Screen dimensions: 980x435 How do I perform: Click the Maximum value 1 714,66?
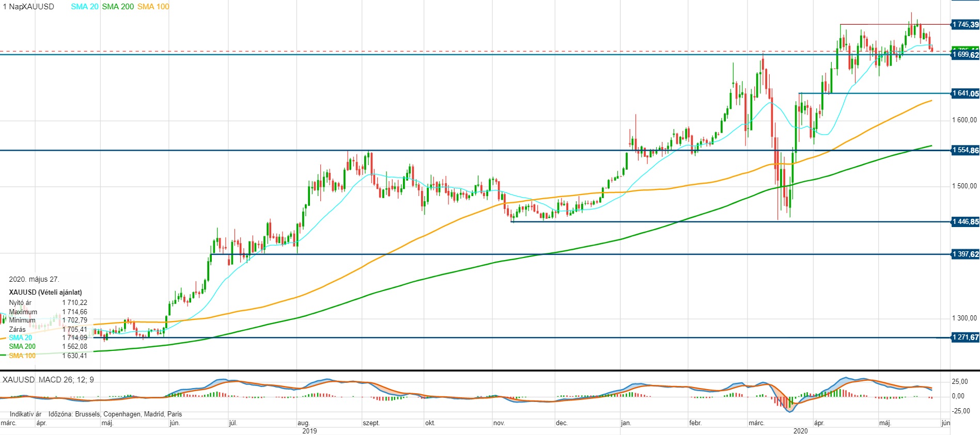75,312
